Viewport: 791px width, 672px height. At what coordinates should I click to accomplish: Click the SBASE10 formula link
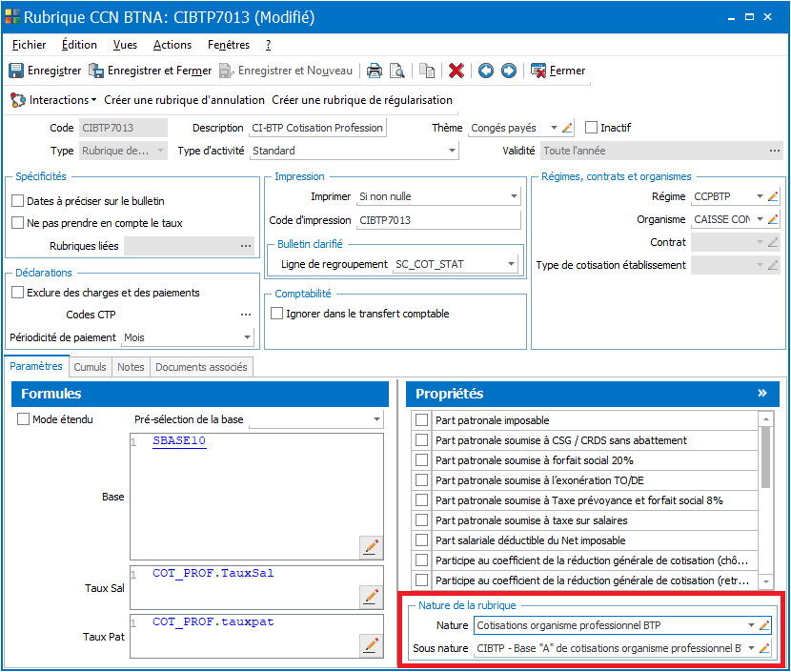click(x=179, y=440)
